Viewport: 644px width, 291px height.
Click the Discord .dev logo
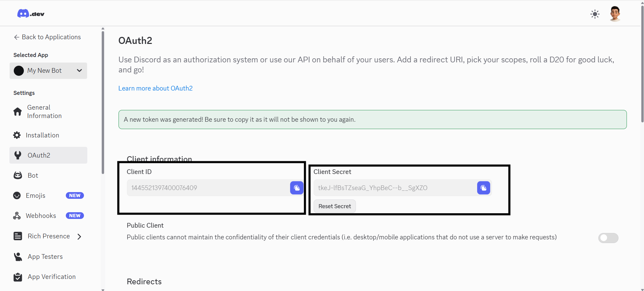[31, 14]
